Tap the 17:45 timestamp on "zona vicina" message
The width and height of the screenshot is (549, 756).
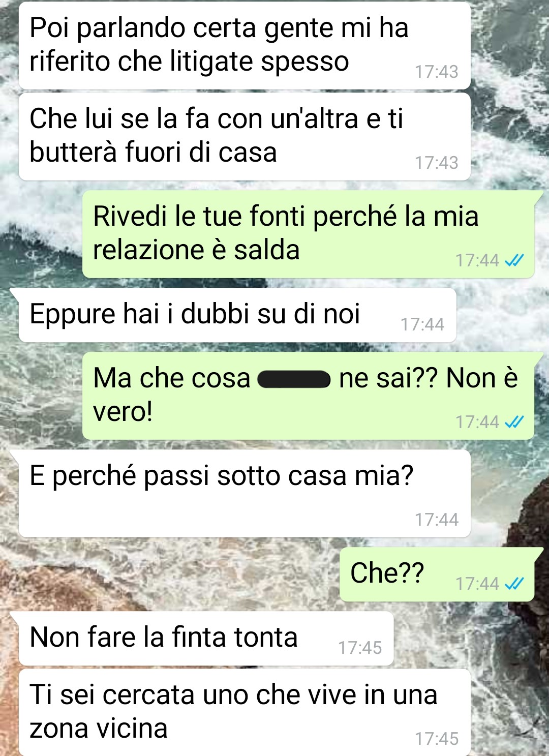[437, 739]
